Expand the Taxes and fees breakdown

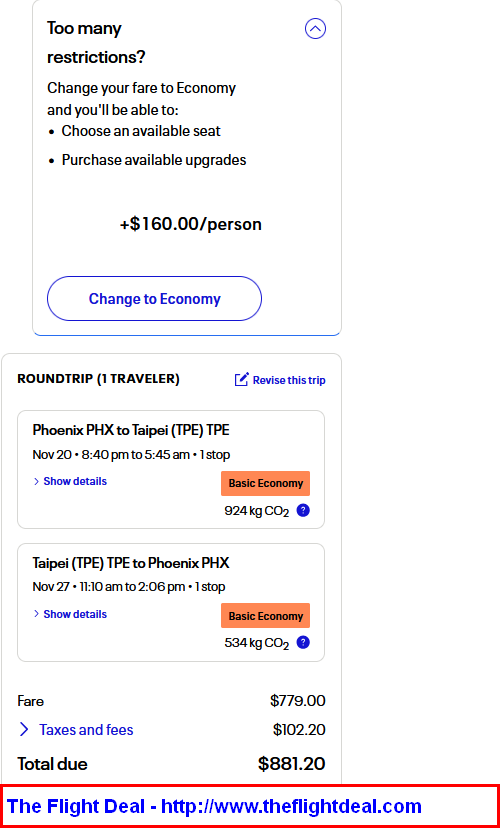point(76,730)
